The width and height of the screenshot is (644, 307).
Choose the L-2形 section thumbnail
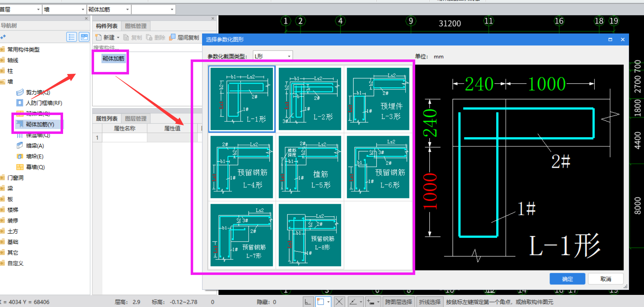[x=310, y=99]
